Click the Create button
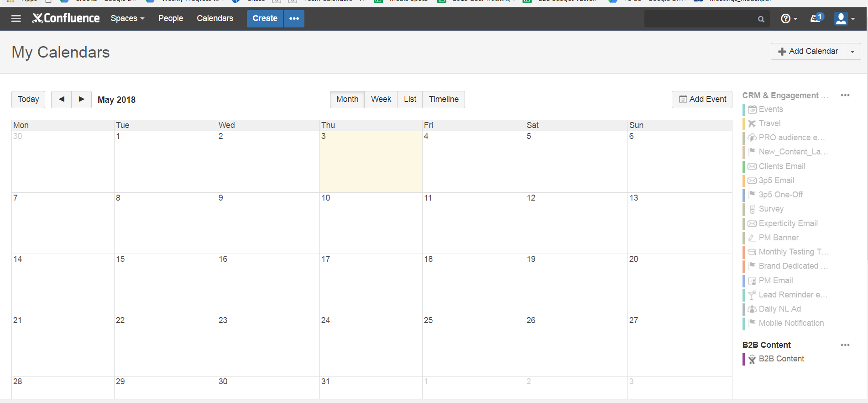This screenshot has height=403, width=868. pos(265,18)
